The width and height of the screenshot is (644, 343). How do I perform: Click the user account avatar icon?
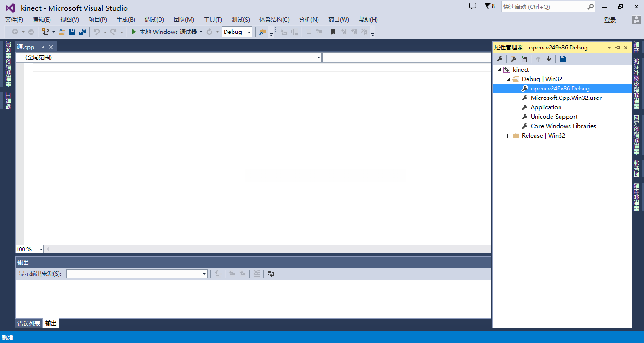pos(636,20)
